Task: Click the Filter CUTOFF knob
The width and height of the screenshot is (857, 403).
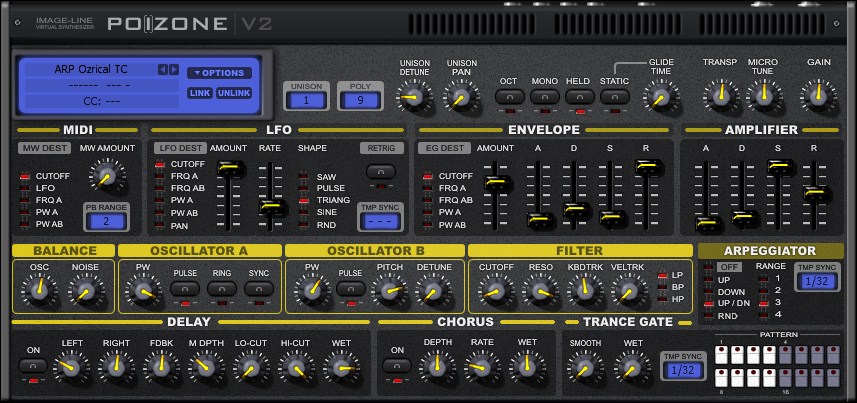Action: point(490,290)
